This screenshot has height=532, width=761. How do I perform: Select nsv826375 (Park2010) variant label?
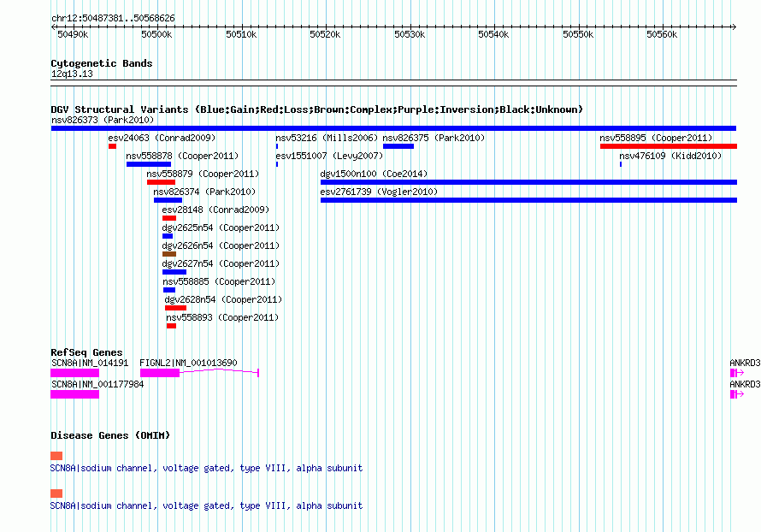point(434,138)
